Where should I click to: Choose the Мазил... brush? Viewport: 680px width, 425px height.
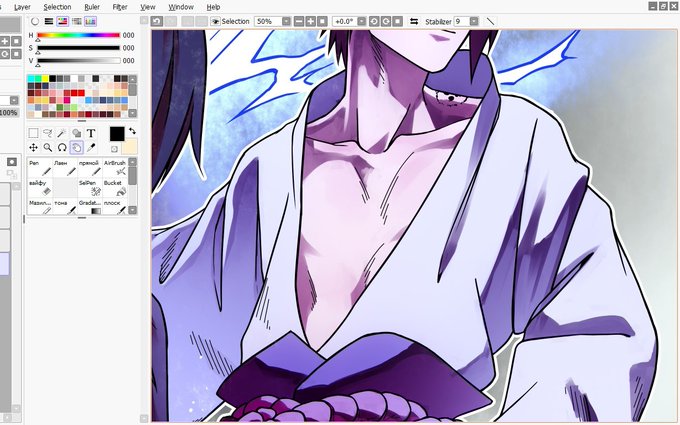point(40,206)
